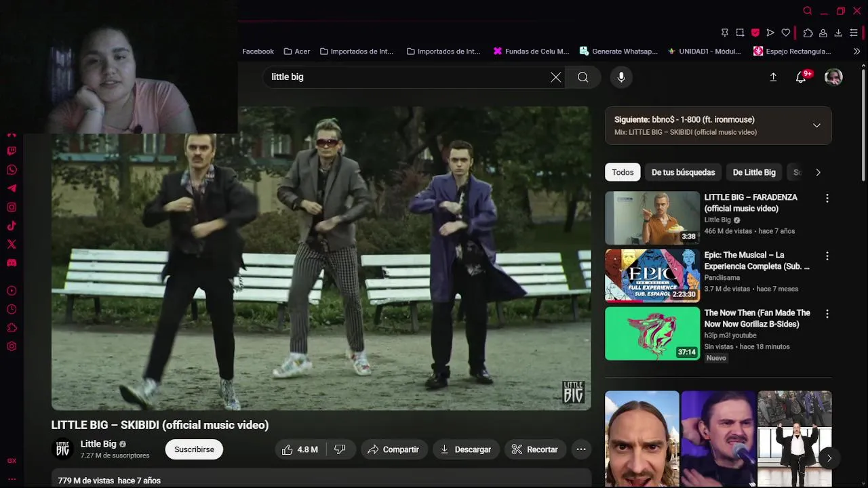
Task: Open the UNIDAD1 - Módul... bookmark
Action: coord(704,52)
